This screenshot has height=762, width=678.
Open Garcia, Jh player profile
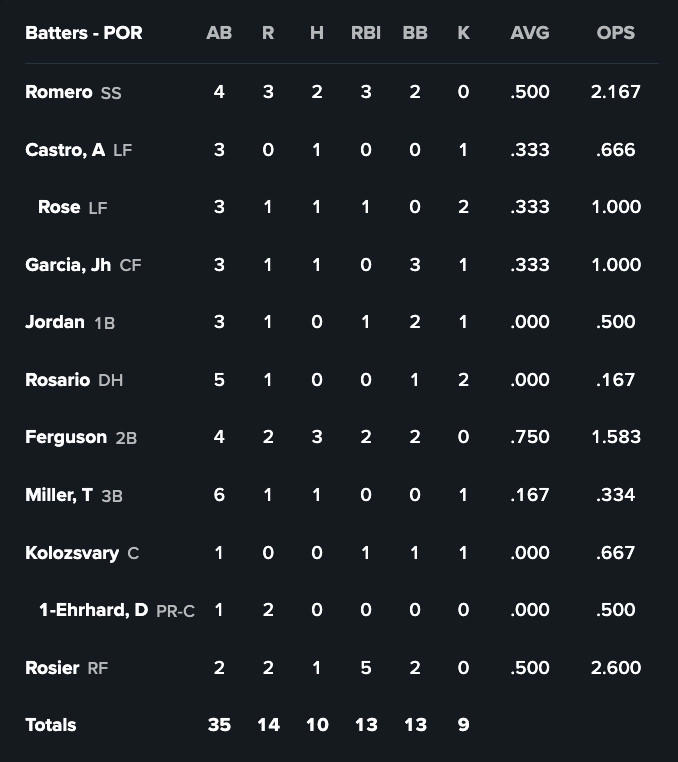68,265
